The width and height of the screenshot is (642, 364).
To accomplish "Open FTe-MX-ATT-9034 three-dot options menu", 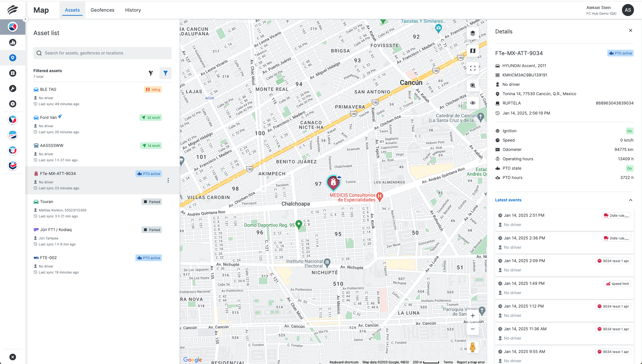I will coord(168,180).
